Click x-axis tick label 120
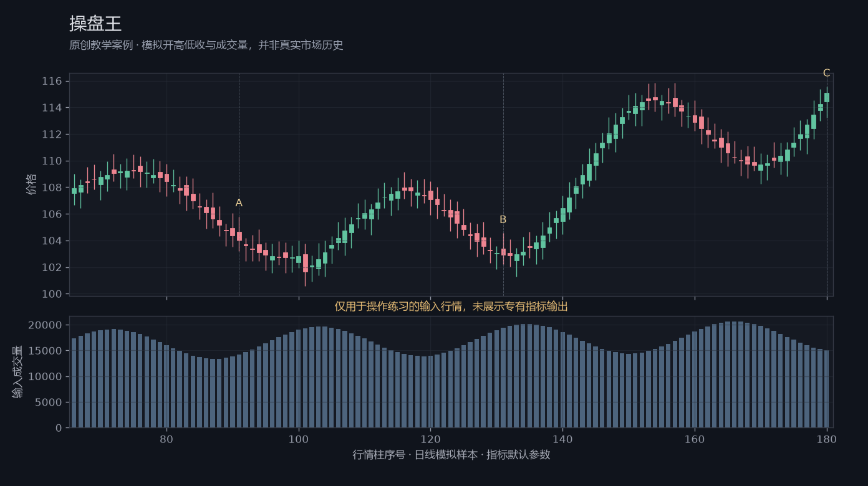 click(x=430, y=439)
